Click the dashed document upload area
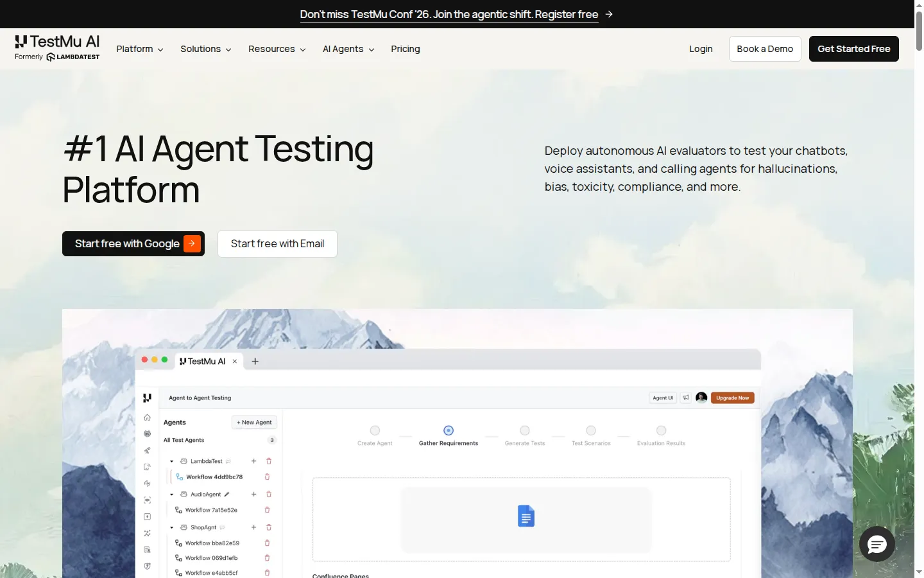The height and width of the screenshot is (578, 924). (521, 520)
